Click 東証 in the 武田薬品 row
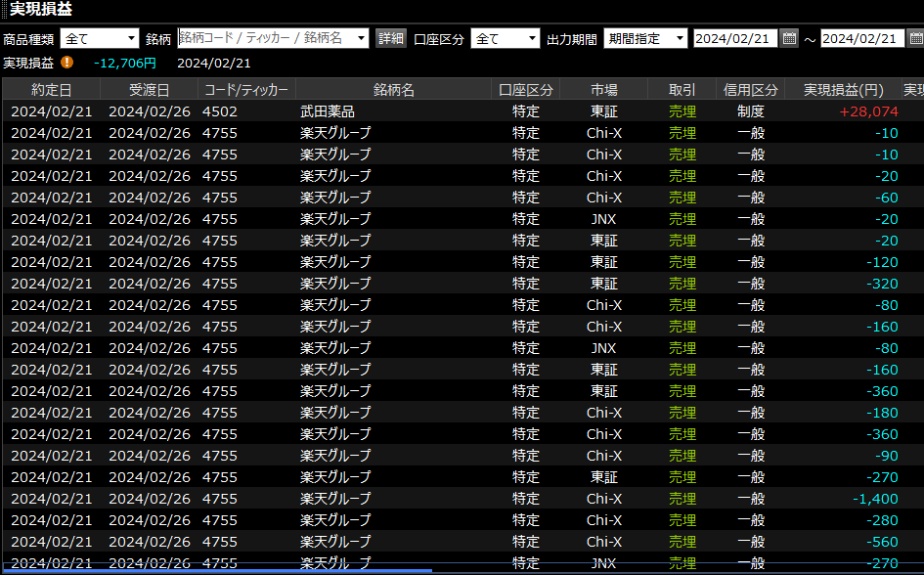Viewport: 924px width, 575px height. (604, 111)
